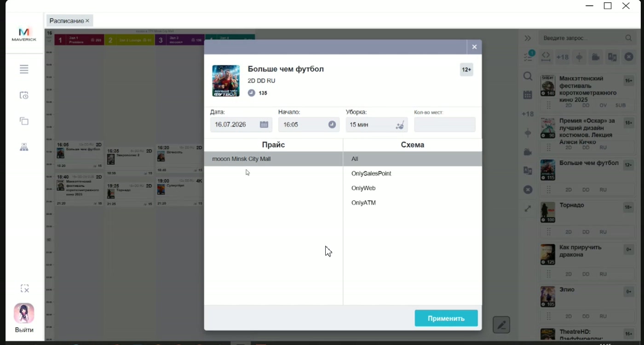Toggle the audio waveform filter in top row
Viewport: 644px width, 345px height.
coord(580,57)
